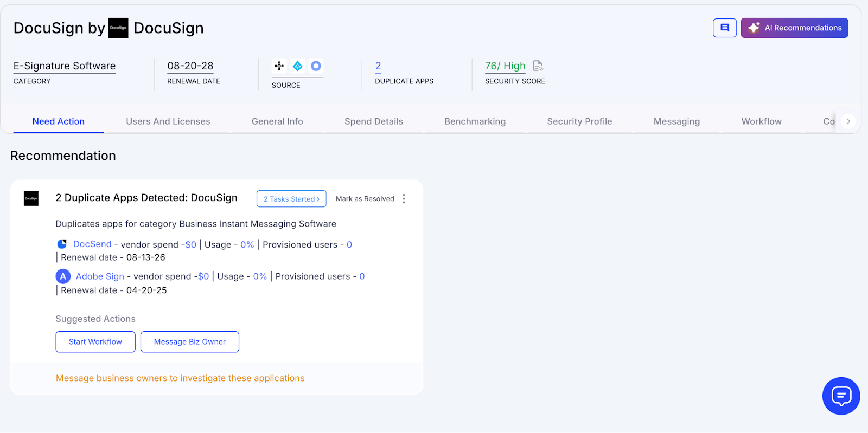Click DocSend usage 0% value
Image resolution: width=868 pixels, height=433 pixels.
click(x=247, y=245)
